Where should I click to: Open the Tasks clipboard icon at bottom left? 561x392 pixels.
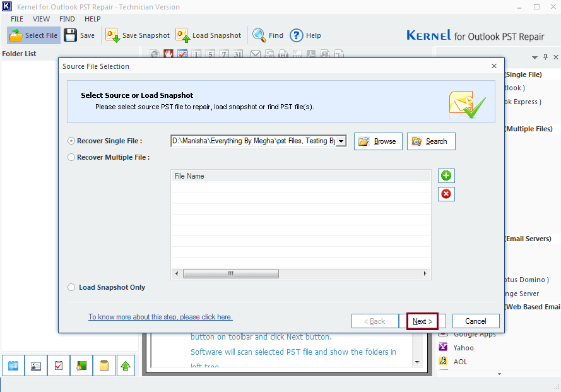[x=58, y=365]
